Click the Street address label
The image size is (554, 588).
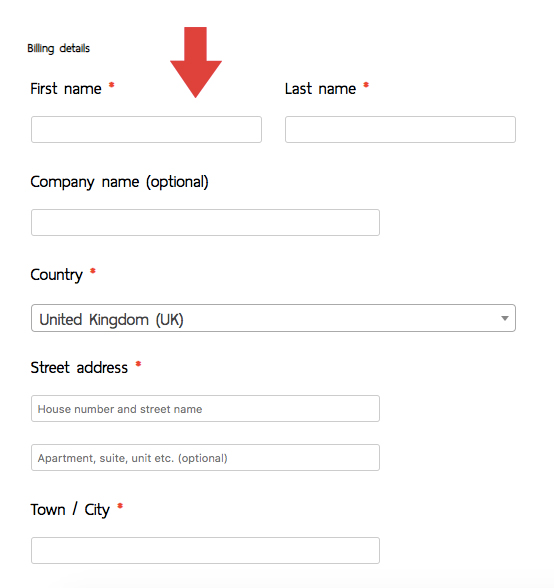click(79, 368)
